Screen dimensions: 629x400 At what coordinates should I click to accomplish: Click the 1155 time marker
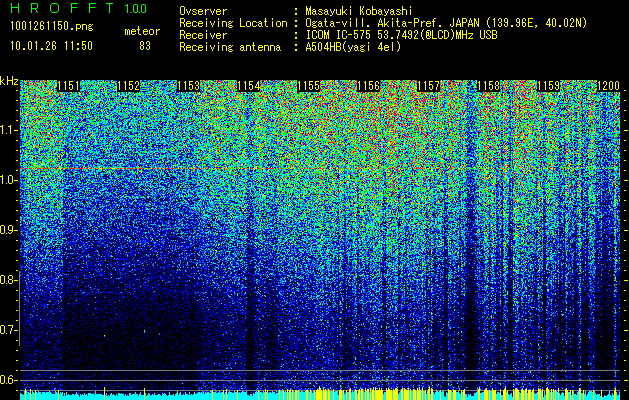pos(308,86)
